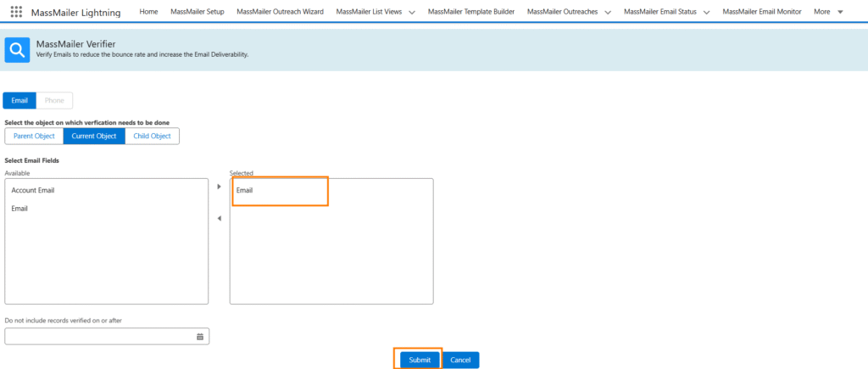Move field to Selected with right arrow

[x=219, y=187]
